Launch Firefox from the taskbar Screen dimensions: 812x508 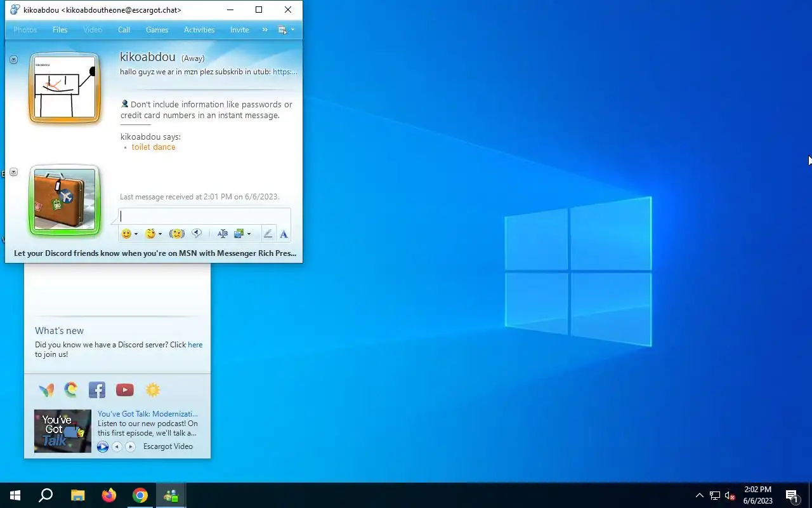[x=109, y=495]
